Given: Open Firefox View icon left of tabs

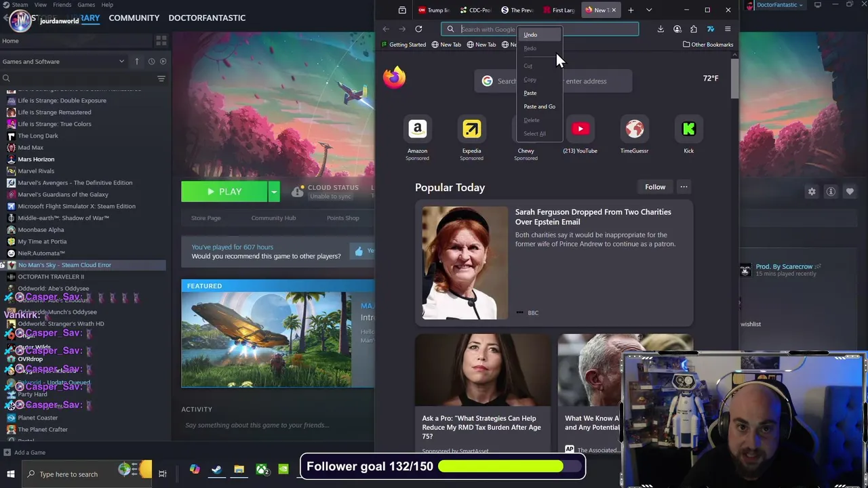Looking at the screenshot, I should [402, 10].
